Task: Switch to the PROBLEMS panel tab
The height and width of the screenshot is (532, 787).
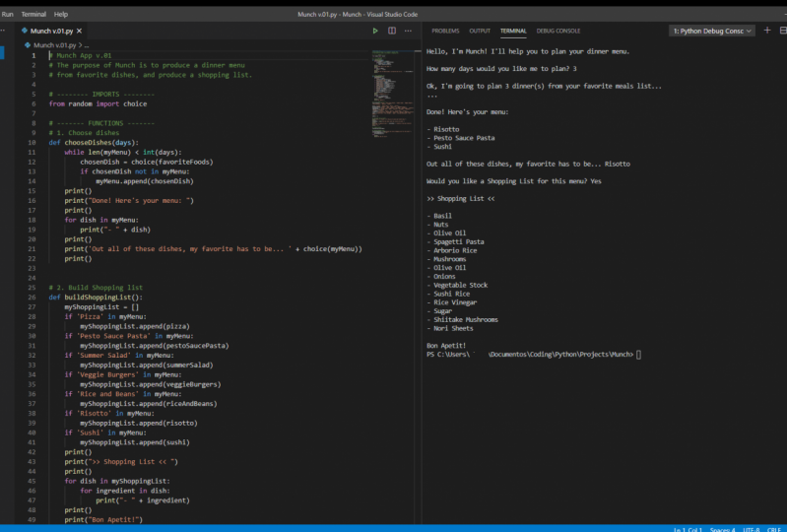Action: [x=445, y=31]
